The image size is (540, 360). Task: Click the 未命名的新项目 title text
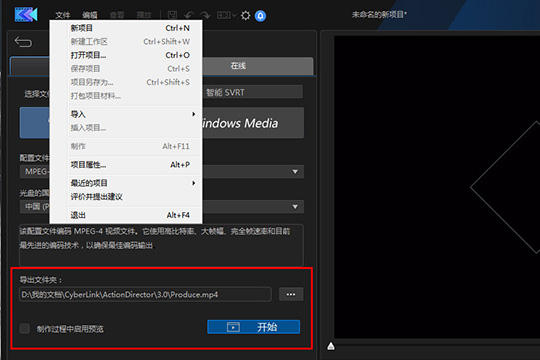coord(379,15)
